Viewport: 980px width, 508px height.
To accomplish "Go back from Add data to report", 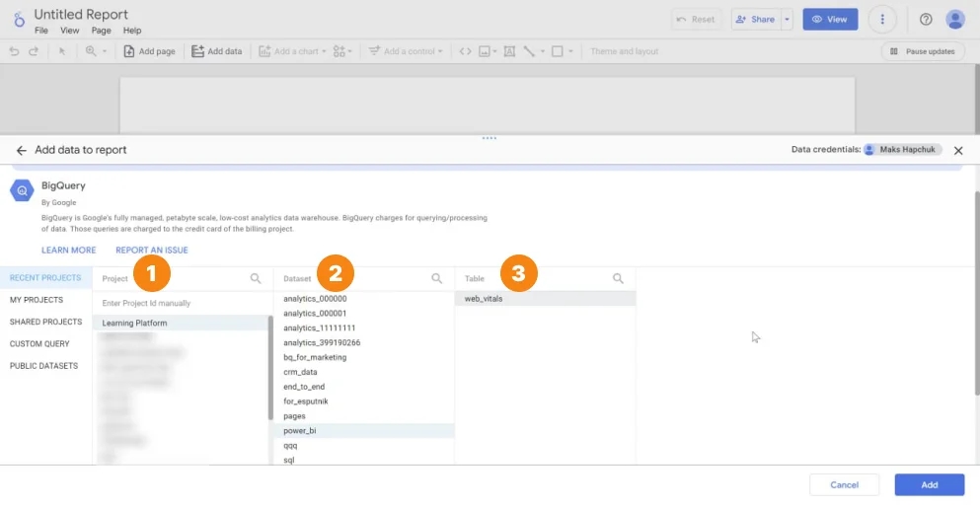I will [x=22, y=151].
